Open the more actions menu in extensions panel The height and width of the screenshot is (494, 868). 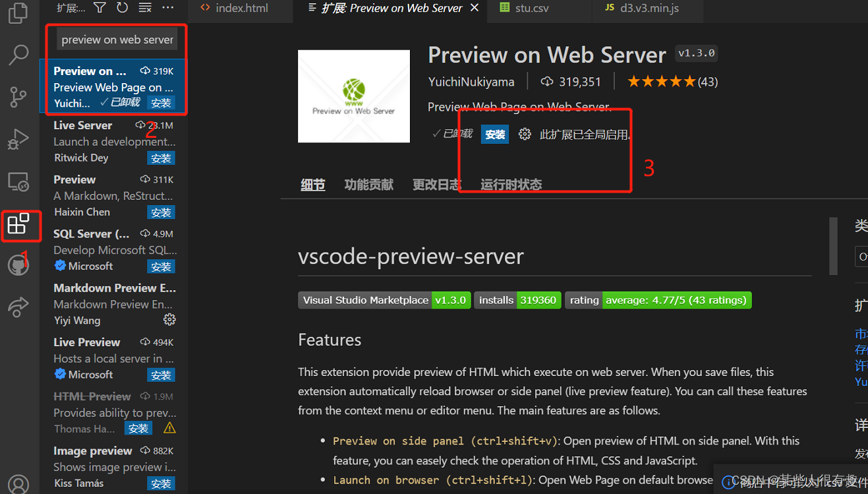[167, 7]
